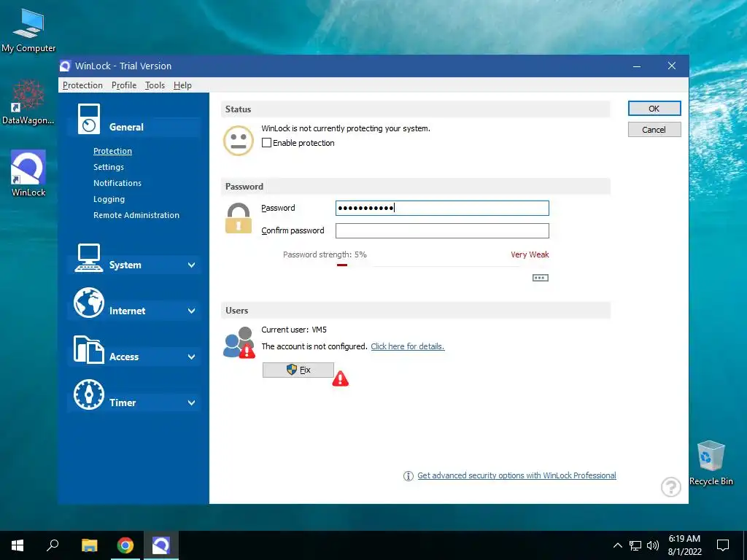Viewport: 747px width, 560px height.
Task: Click the Internet heading label
Action: [x=127, y=311]
